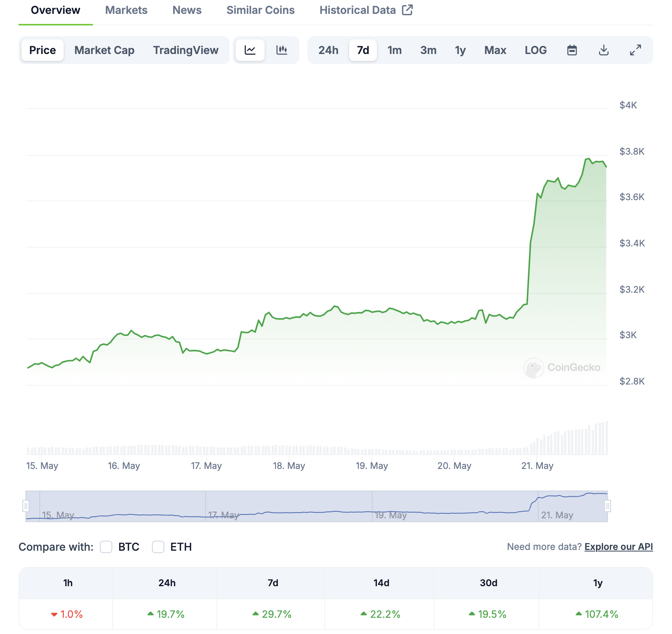
Task: Click the 30d column header
Action: pyautogui.click(x=488, y=583)
